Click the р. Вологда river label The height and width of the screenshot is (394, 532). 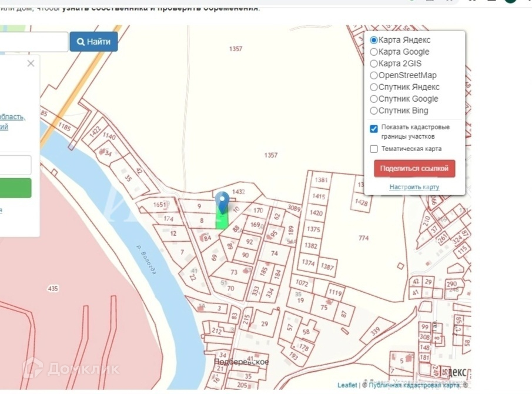(x=146, y=259)
